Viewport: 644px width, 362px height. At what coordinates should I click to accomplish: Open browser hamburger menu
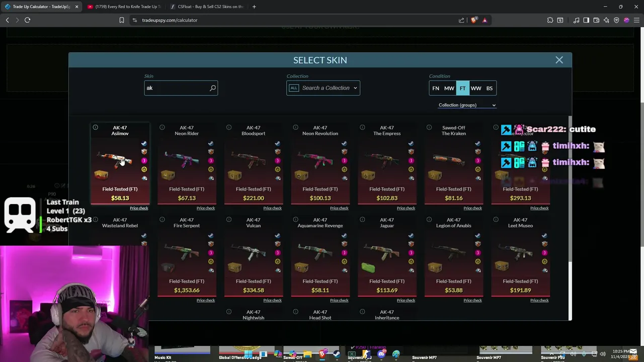point(636,20)
